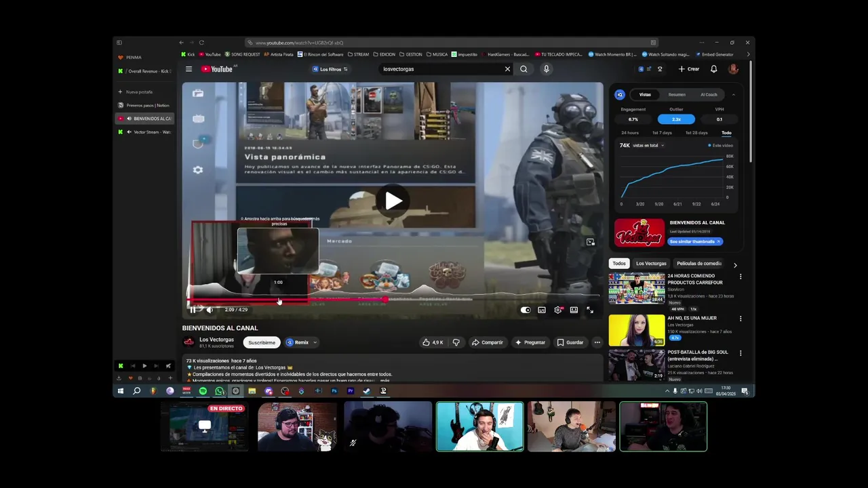Choose the 1st 28 days range

696,133
